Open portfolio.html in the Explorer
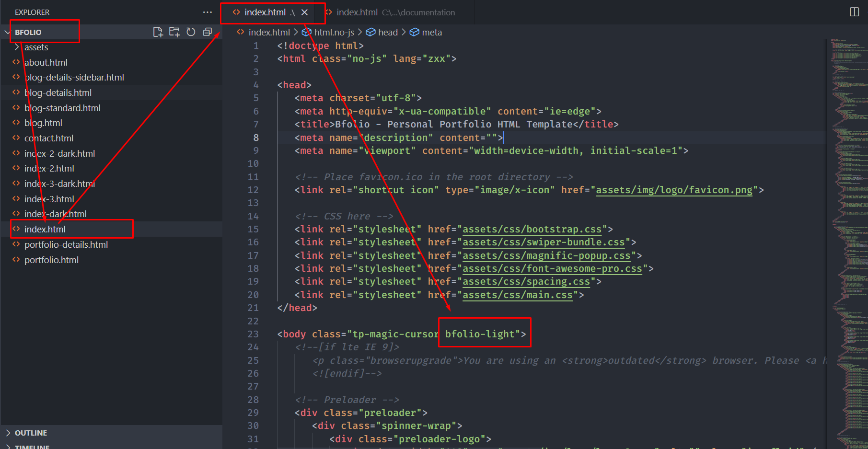The image size is (868, 449). pos(51,260)
